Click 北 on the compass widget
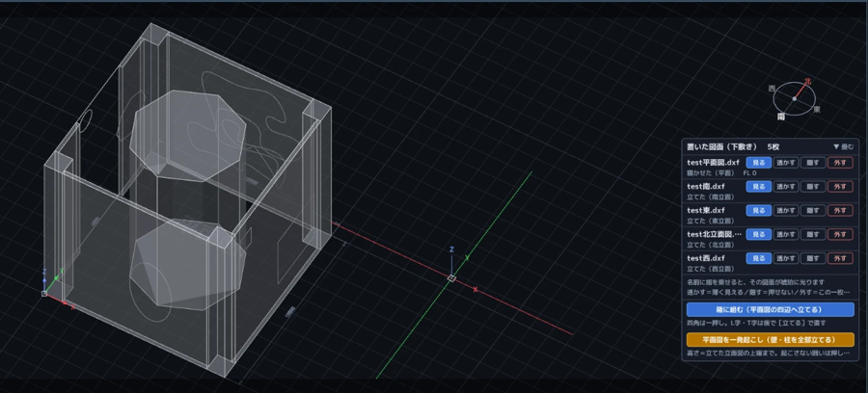 (x=807, y=81)
